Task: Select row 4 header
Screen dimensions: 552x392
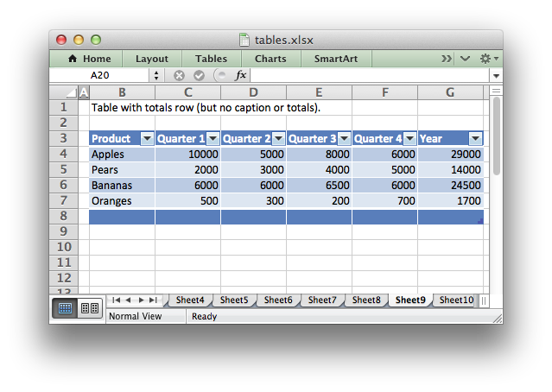Action: 63,154
